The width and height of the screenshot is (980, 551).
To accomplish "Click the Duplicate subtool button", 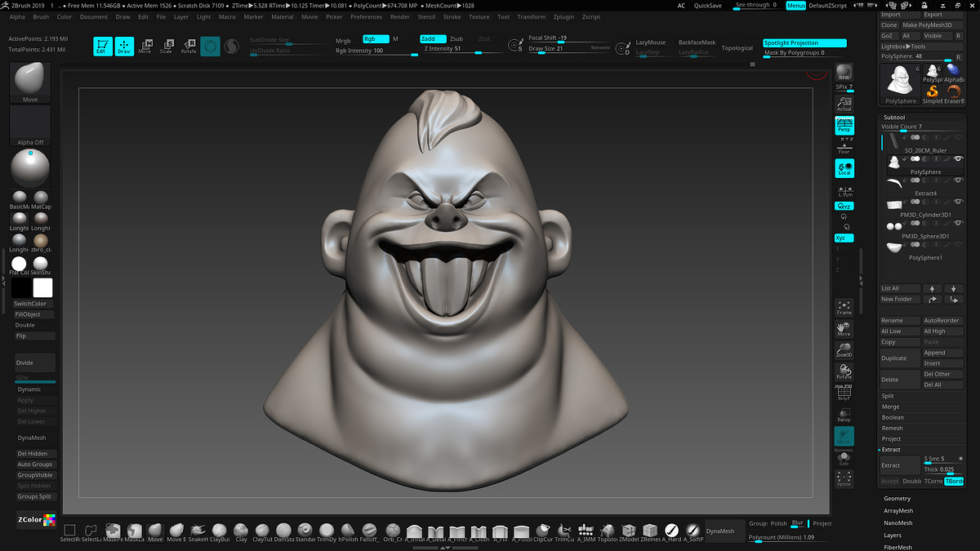I will click(x=899, y=358).
